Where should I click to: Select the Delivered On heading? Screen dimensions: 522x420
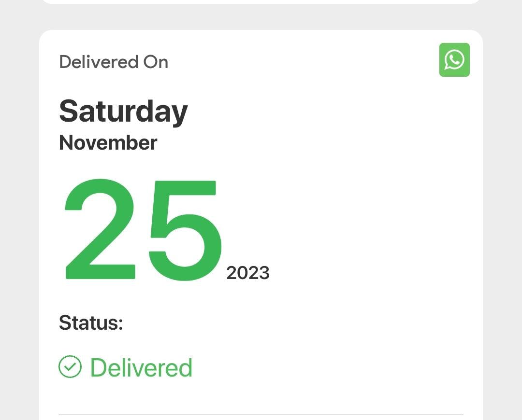(x=114, y=62)
